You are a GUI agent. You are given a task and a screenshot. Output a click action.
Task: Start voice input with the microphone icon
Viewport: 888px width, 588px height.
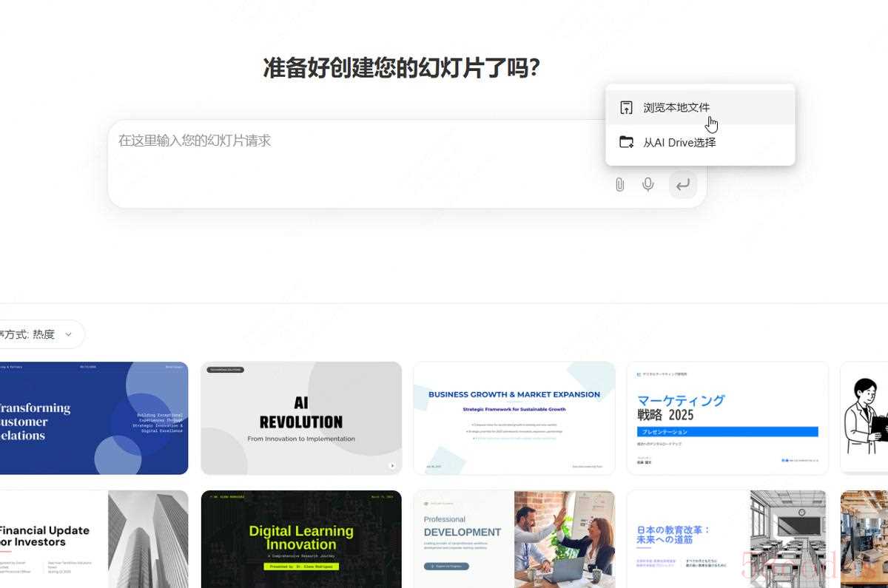[x=648, y=184]
